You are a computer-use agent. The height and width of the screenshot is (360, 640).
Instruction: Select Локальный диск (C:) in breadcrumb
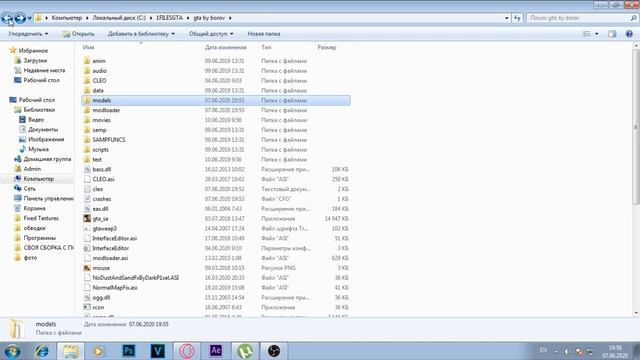point(119,18)
